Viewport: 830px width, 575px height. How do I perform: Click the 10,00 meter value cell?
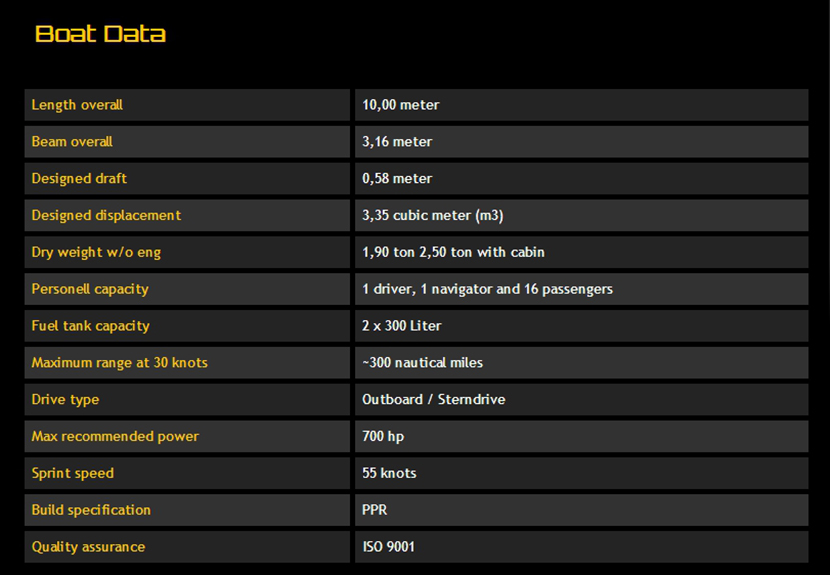(x=401, y=105)
